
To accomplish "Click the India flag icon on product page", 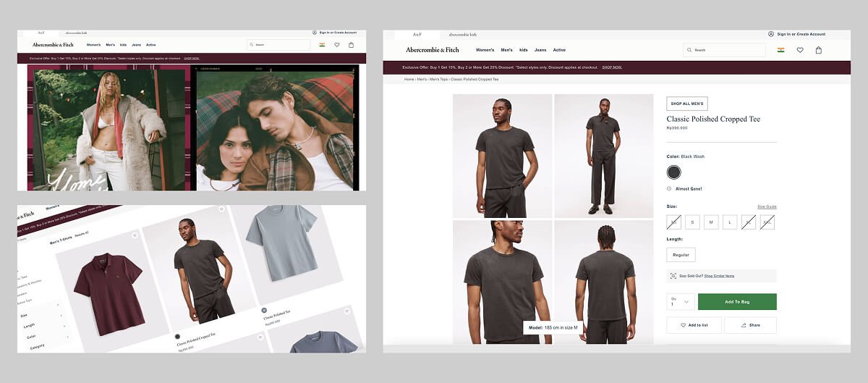I will (x=781, y=50).
